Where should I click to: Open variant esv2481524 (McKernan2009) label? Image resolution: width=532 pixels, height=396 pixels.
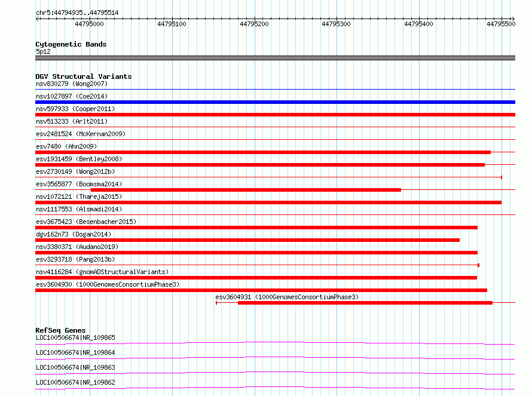(x=81, y=134)
